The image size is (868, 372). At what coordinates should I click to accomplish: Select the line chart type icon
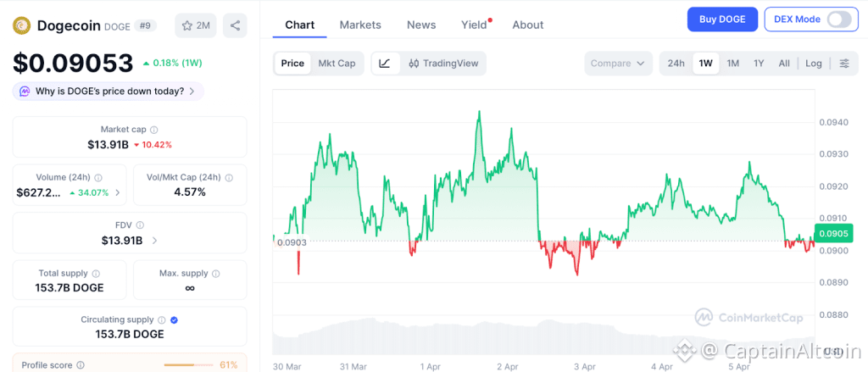coord(385,64)
